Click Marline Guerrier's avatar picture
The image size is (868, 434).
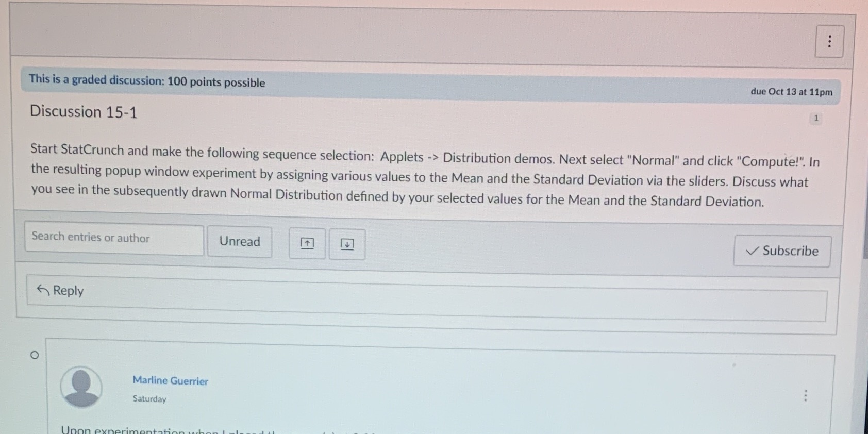[x=81, y=387]
